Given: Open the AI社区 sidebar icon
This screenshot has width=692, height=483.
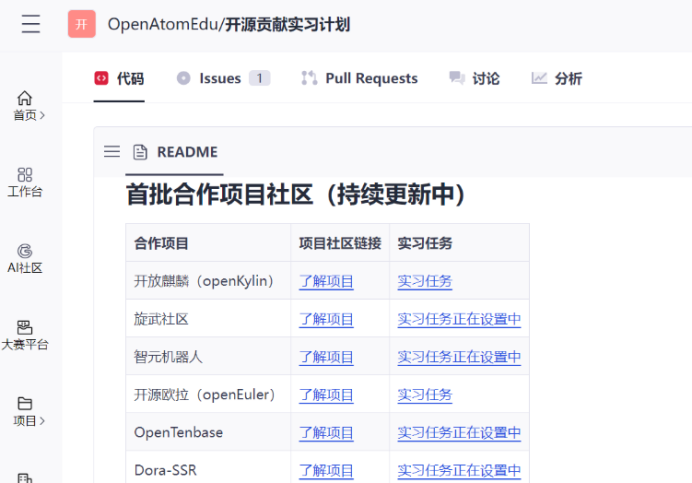Looking at the screenshot, I should [25, 251].
